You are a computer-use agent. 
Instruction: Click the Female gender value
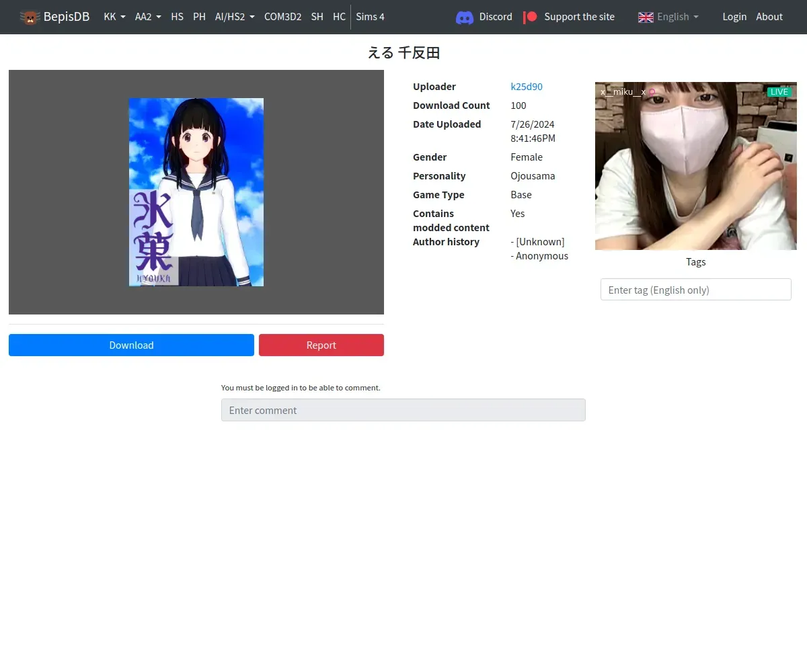coord(527,157)
